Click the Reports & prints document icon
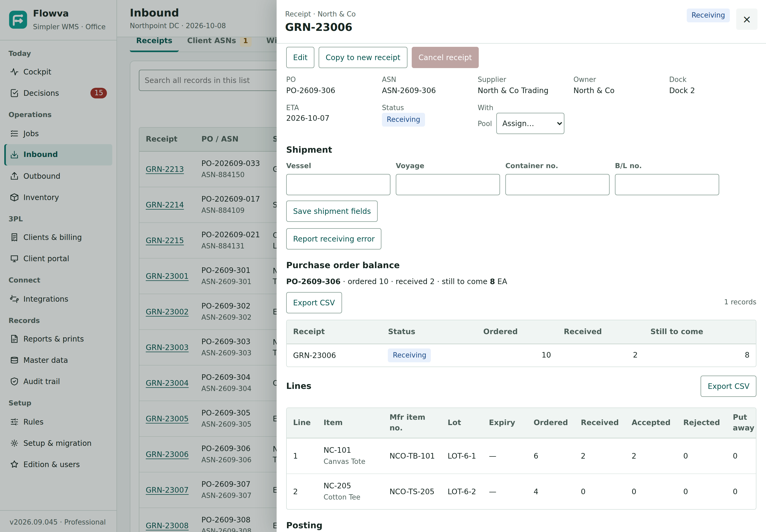This screenshot has height=532, width=766. (x=14, y=339)
